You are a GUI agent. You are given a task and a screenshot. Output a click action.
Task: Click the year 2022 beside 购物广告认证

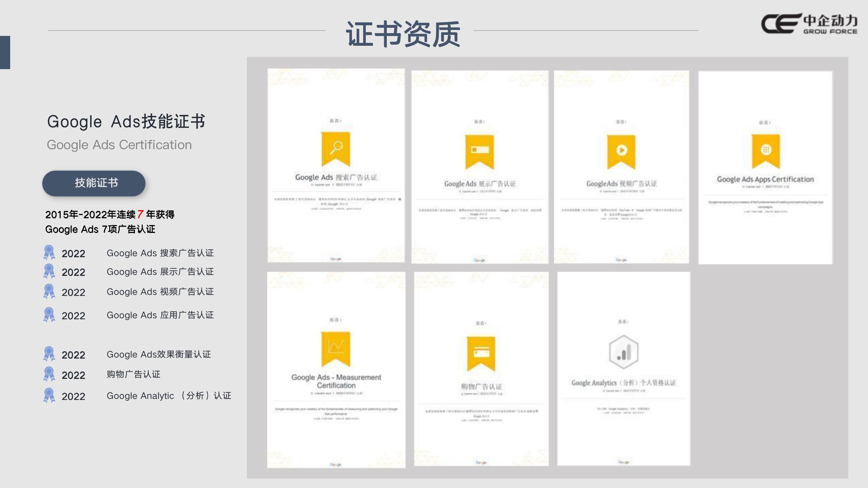(x=73, y=375)
